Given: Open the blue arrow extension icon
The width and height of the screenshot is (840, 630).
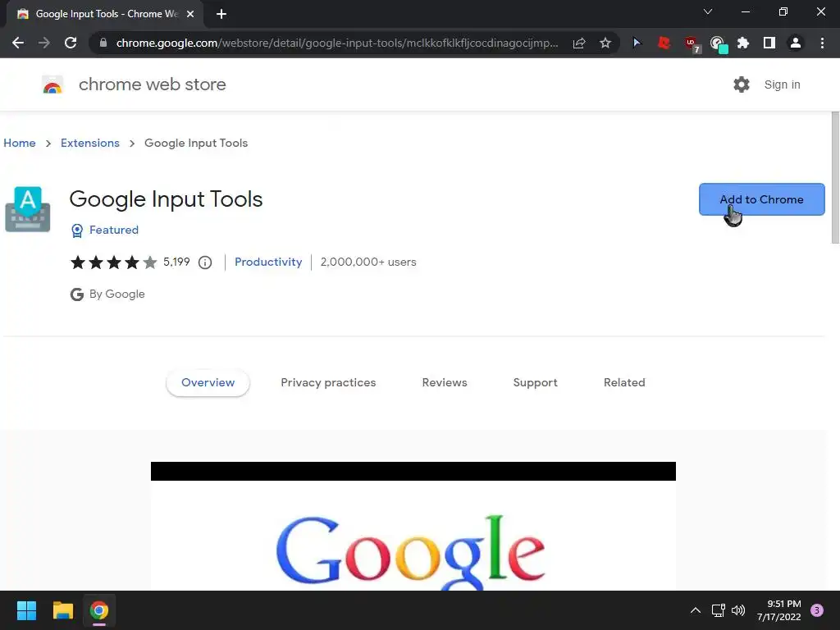Looking at the screenshot, I should tap(637, 43).
